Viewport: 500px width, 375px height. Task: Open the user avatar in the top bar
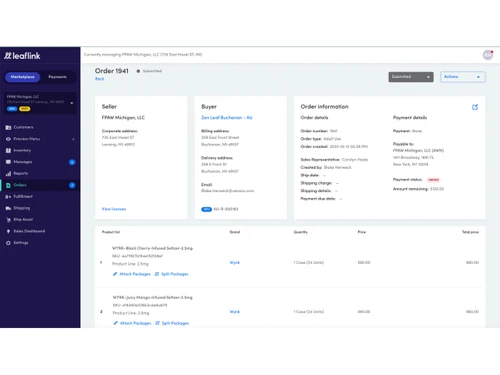pos(488,55)
